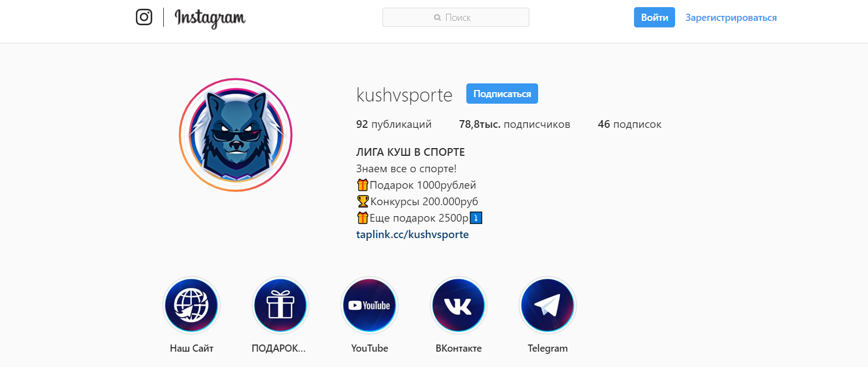Open the Telegram paper plane highlight

pyautogui.click(x=547, y=306)
